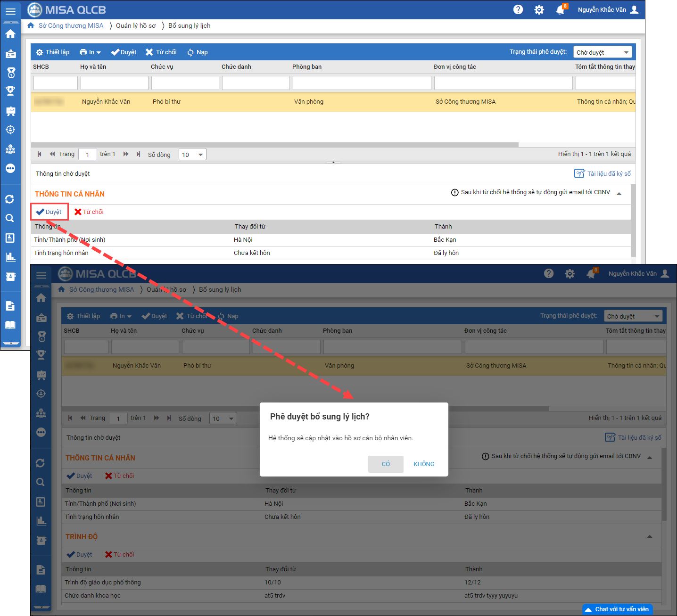Click KHÔNG to cancel the approval dialog
Image resolution: width=677 pixels, height=616 pixels.
coord(424,464)
